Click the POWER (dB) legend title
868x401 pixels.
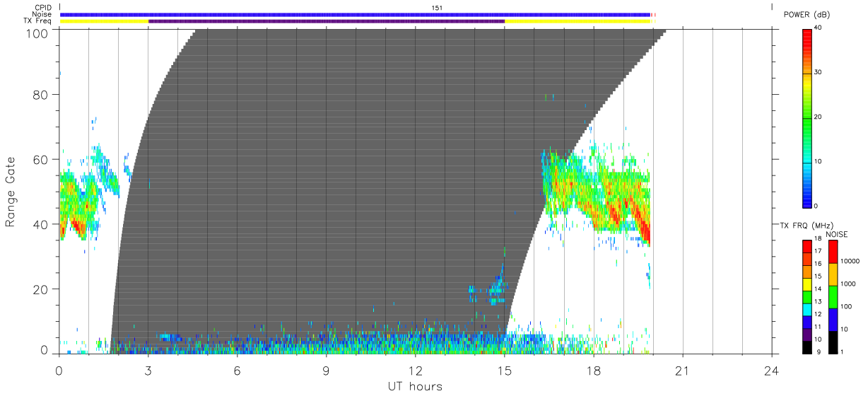point(807,15)
